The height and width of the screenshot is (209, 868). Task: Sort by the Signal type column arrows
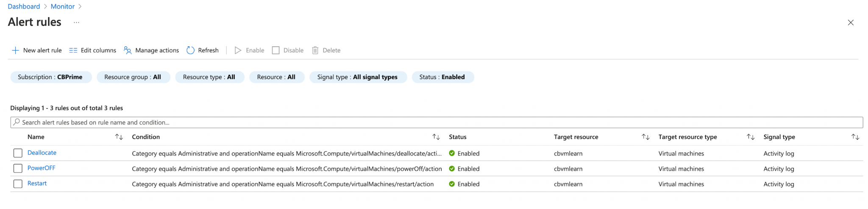855,137
